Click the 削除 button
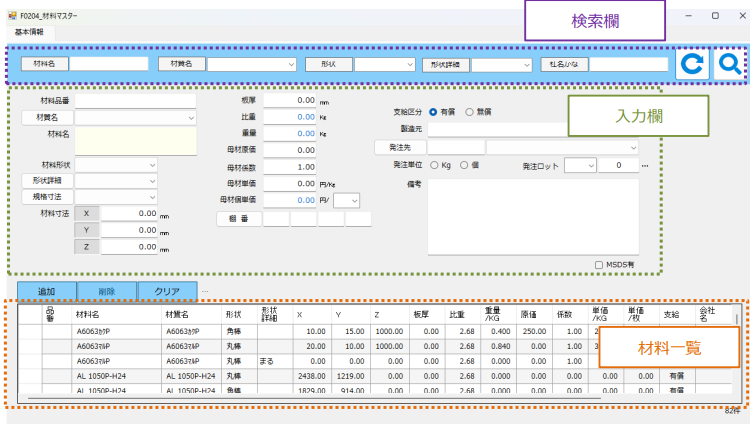 pos(107,291)
